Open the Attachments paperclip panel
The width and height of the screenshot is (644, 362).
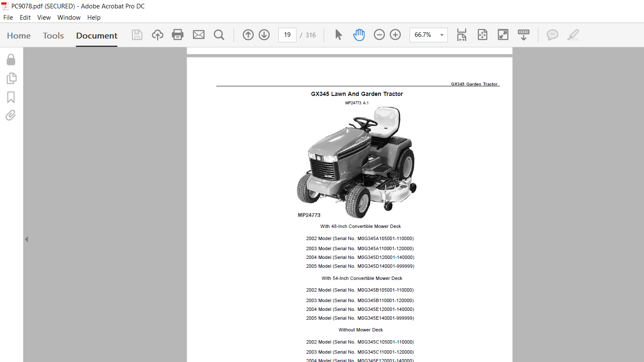click(x=11, y=115)
